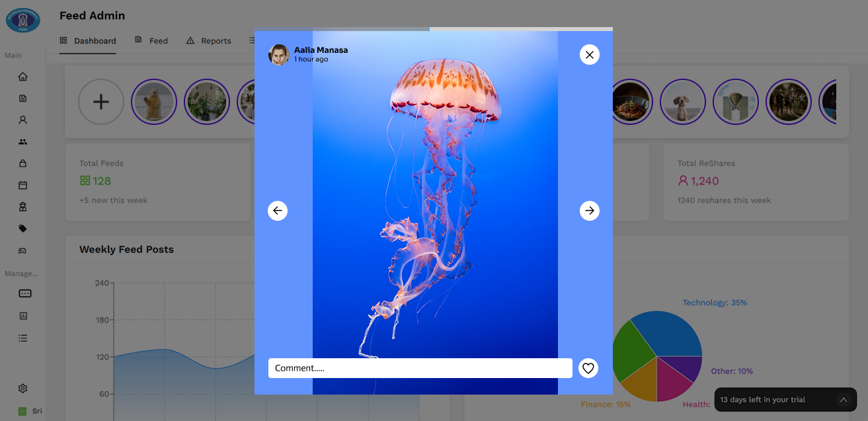Screen dimensions: 868x421
Task: Switch to the Feed tab
Action: [x=151, y=41]
